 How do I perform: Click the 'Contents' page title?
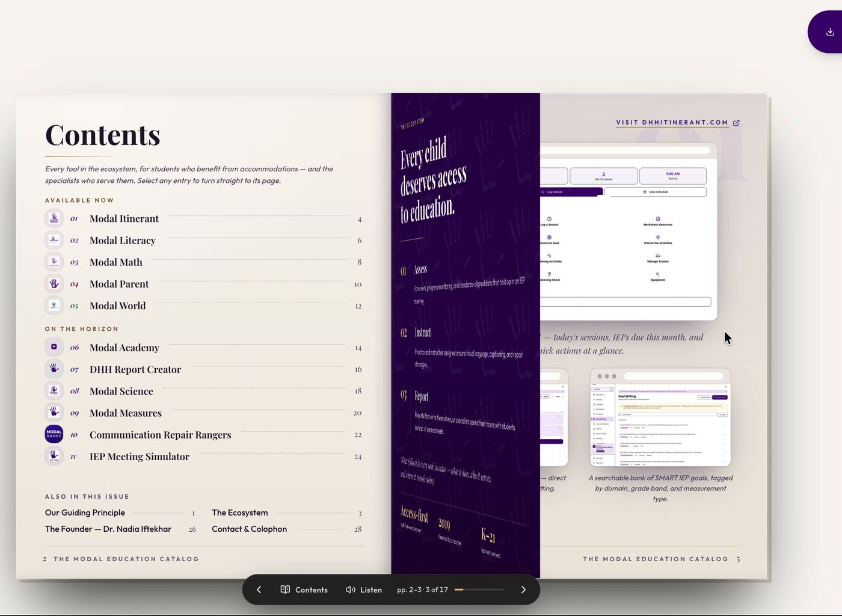103,135
